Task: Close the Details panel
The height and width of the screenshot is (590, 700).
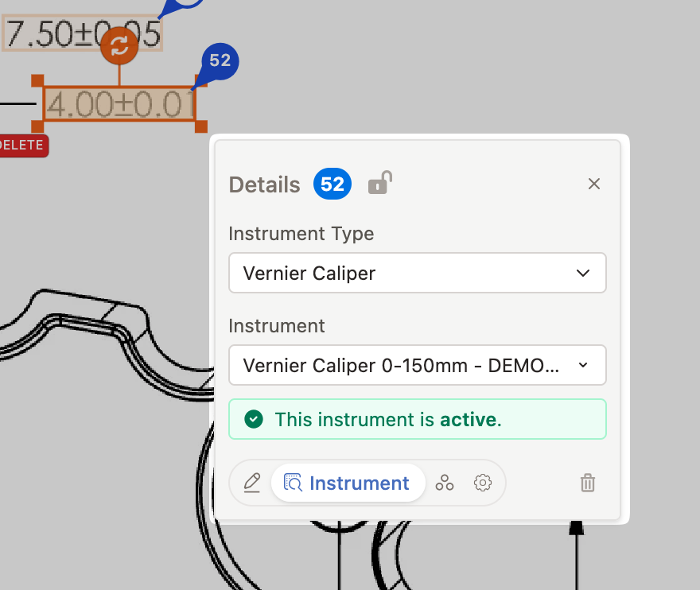Action: click(x=593, y=184)
